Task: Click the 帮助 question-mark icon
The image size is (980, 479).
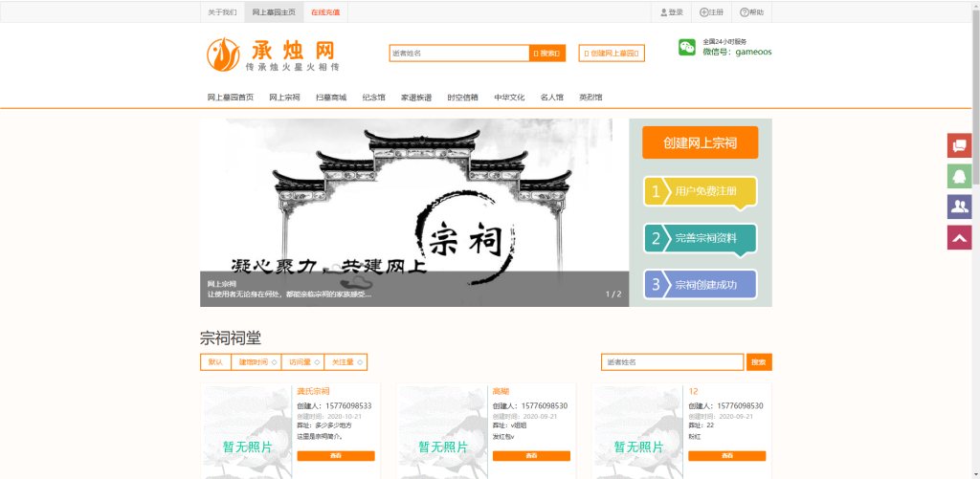Action: 745,12
